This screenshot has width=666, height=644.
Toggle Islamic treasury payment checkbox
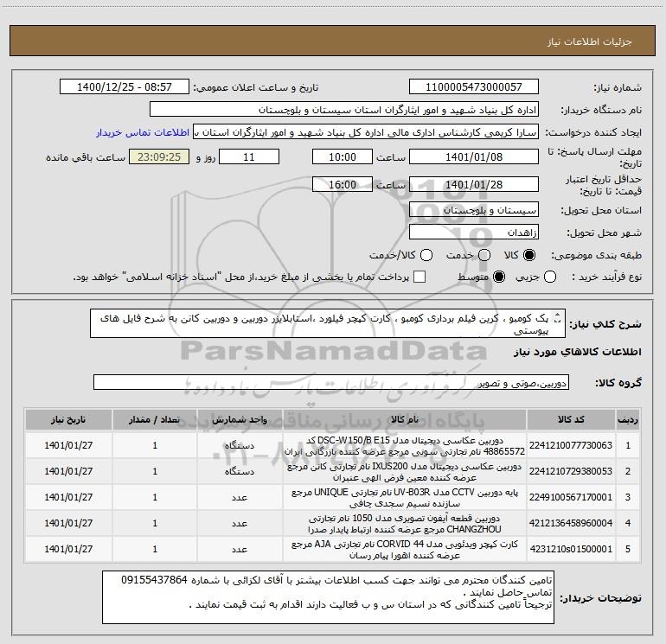(x=419, y=277)
